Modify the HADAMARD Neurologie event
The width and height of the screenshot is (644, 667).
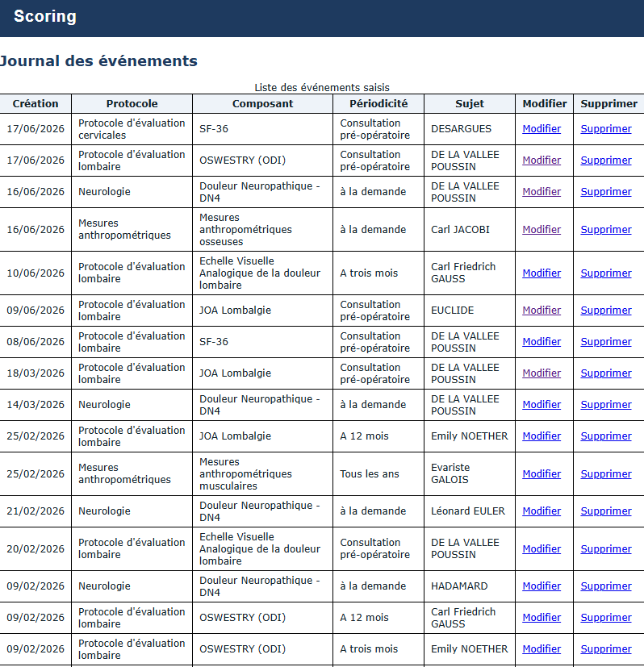(542, 586)
